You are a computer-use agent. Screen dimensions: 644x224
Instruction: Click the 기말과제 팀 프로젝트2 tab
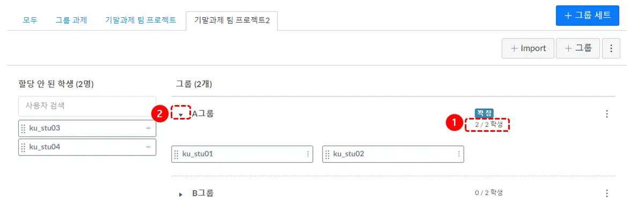pos(231,21)
